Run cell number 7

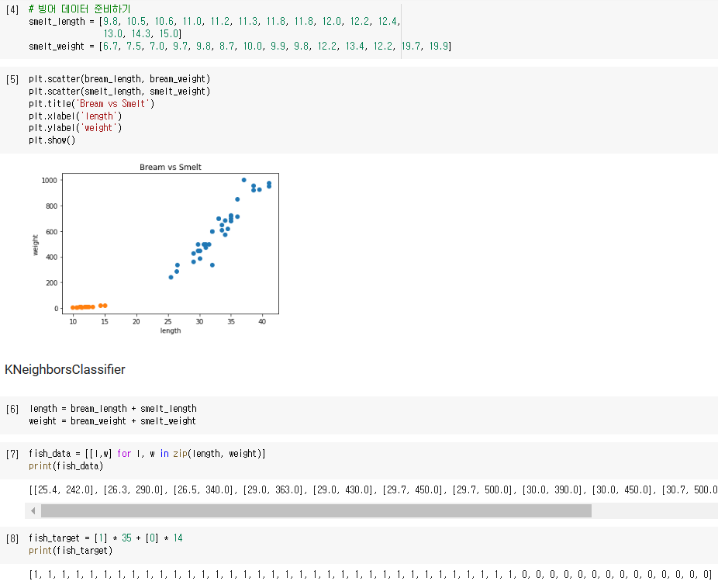click(12, 454)
